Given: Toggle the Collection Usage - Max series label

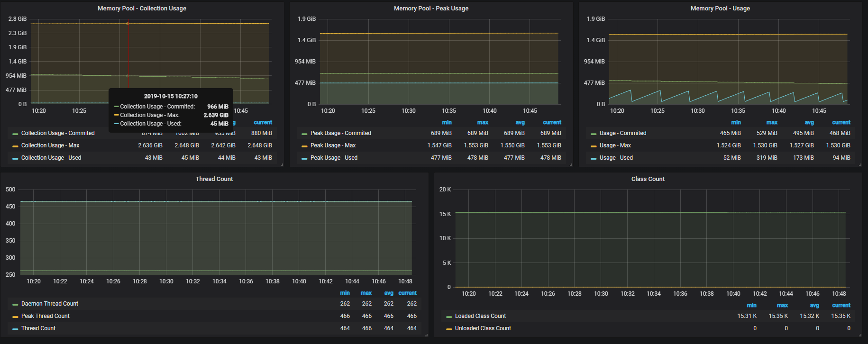Looking at the screenshot, I should pyautogui.click(x=50, y=145).
